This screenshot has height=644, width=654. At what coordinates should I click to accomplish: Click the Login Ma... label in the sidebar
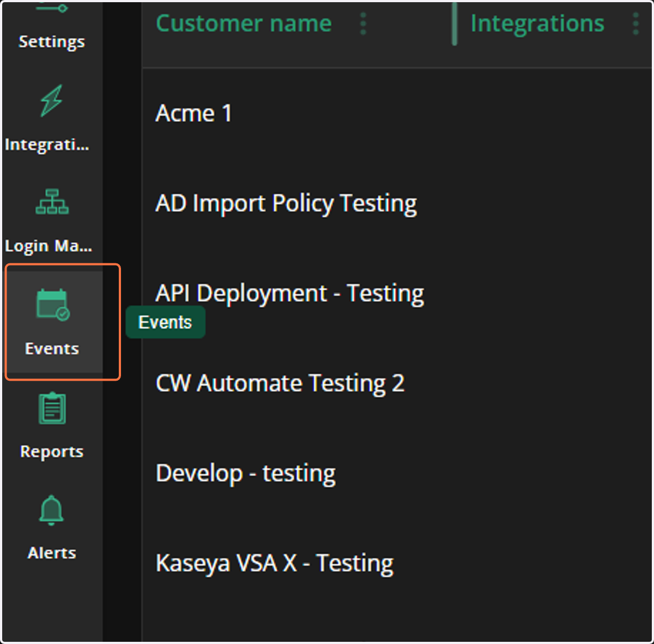pos(49,246)
